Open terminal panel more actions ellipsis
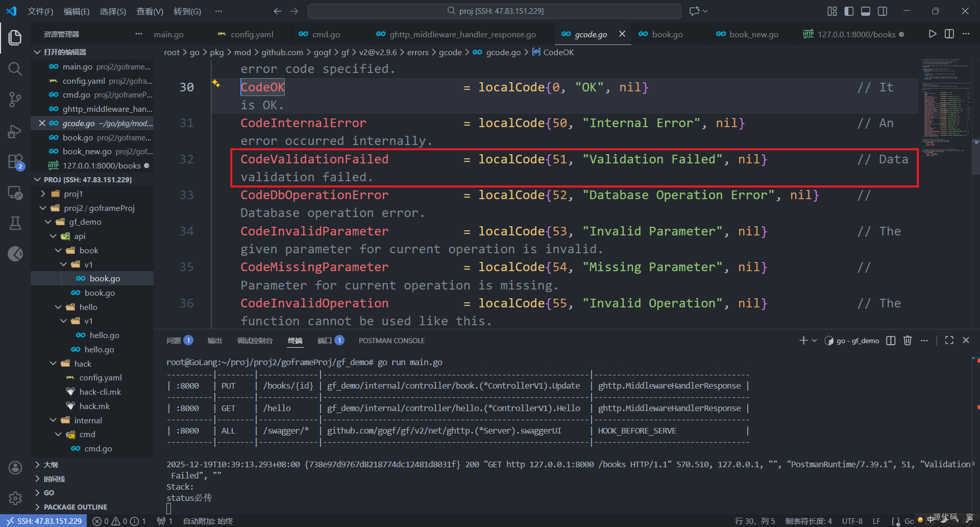 pos(924,341)
